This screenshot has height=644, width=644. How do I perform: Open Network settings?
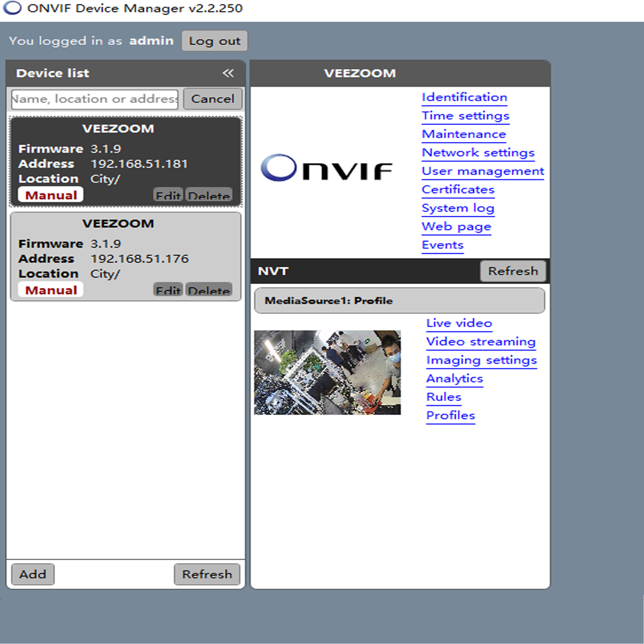pos(478,153)
